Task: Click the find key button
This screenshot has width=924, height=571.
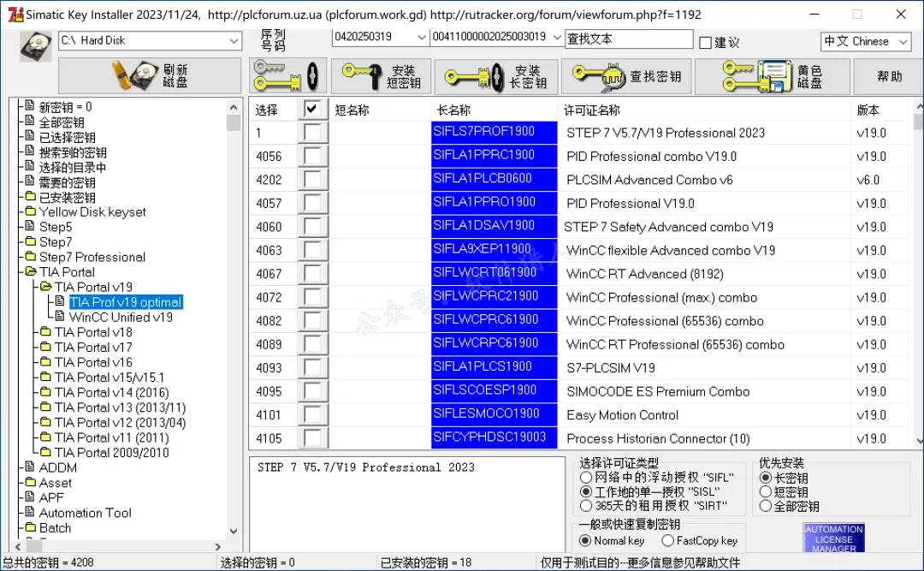Action: click(627, 76)
